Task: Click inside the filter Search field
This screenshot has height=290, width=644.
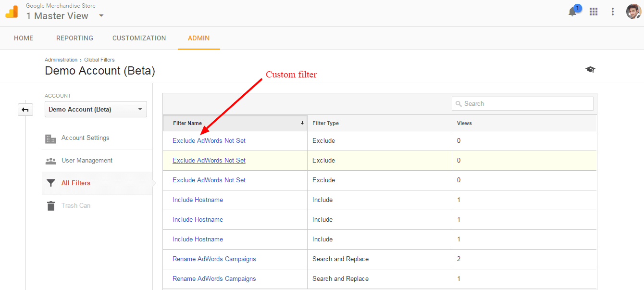Action: coord(522,104)
